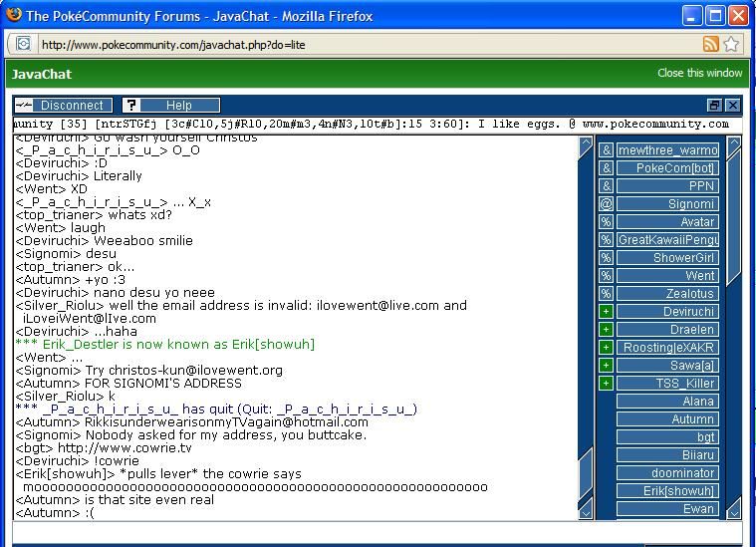Bookmark the page with the star icon
This screenshot has width=756, height=547.
(731, 44)
